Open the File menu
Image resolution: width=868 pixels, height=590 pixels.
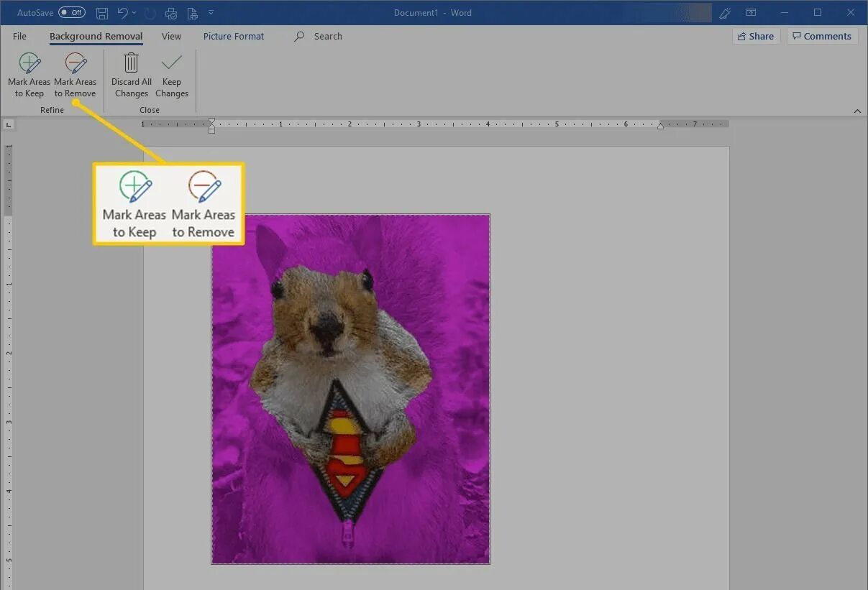point(19,36)
